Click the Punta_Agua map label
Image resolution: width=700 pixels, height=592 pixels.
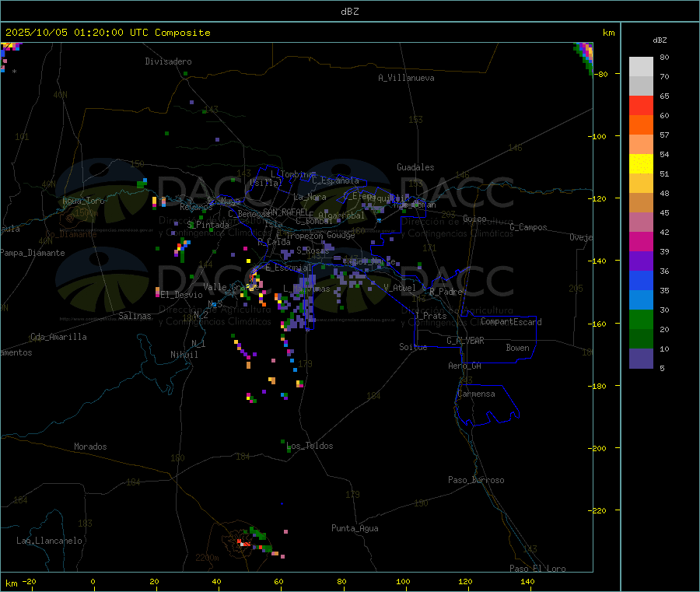tap(355, 528)
